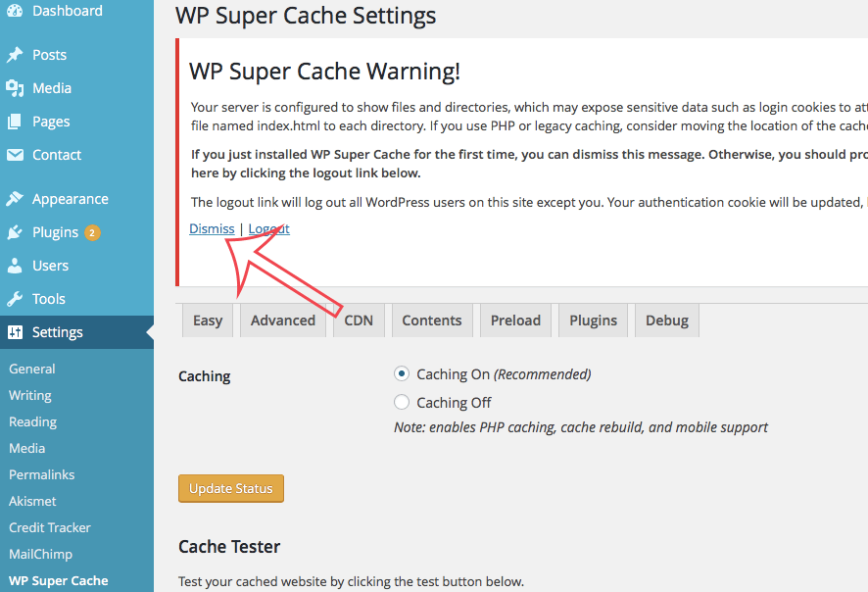Switch to the Advanced tab

(282, 321)
